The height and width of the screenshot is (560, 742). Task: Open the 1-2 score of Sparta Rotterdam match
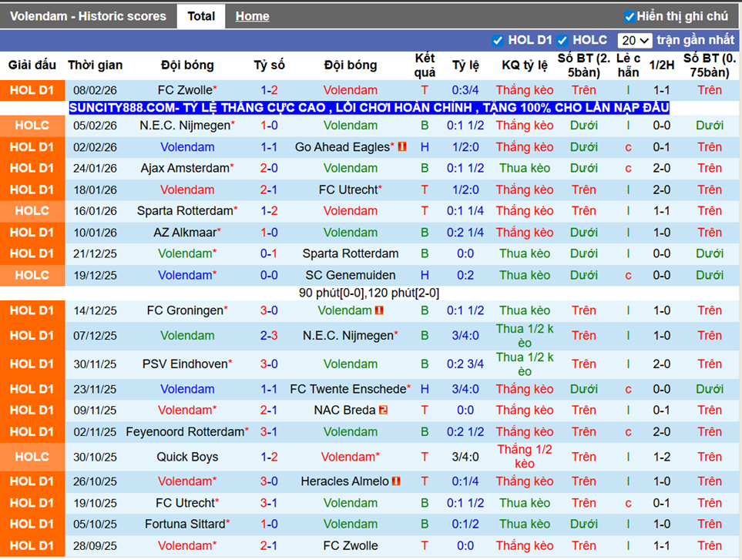coord(269,211)
